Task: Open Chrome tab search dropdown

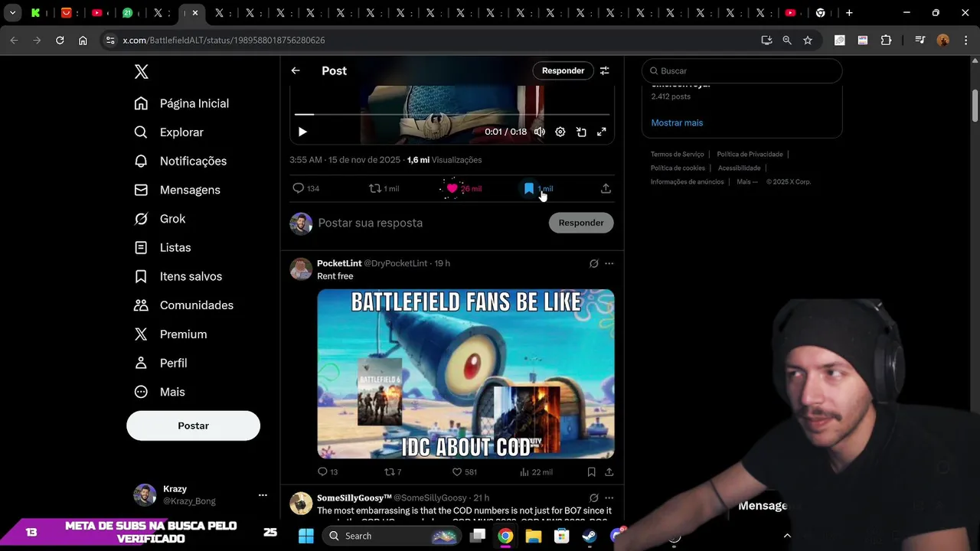Action: pos(13,13)
